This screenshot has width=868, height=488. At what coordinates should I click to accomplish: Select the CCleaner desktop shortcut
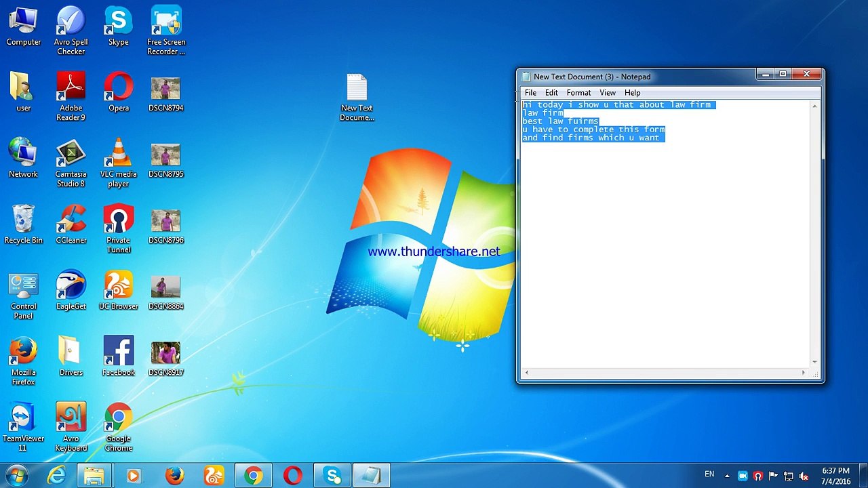[x=71, y=225]
